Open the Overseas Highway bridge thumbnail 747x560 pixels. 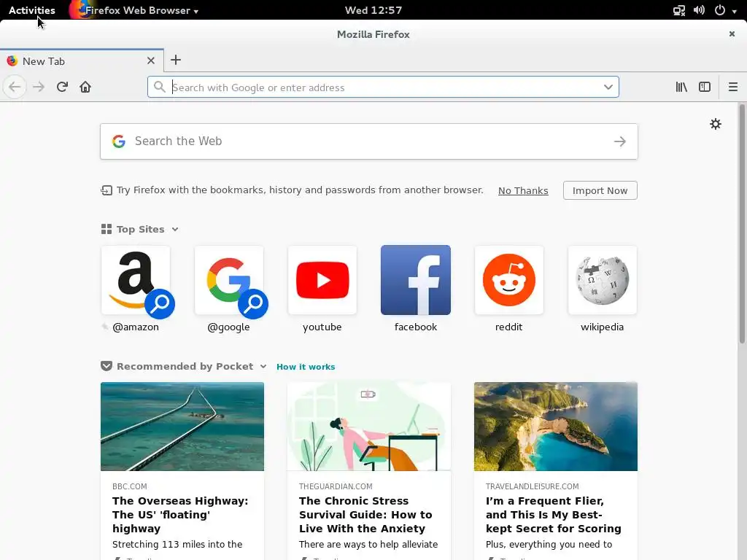point(182,427)
